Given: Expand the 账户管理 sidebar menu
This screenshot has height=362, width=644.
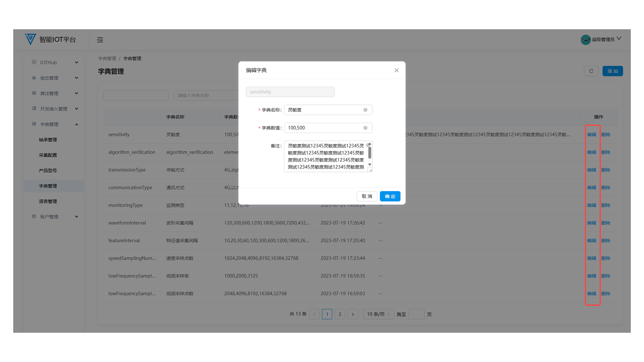Looking at the screenshot, I should coord(76,217).
